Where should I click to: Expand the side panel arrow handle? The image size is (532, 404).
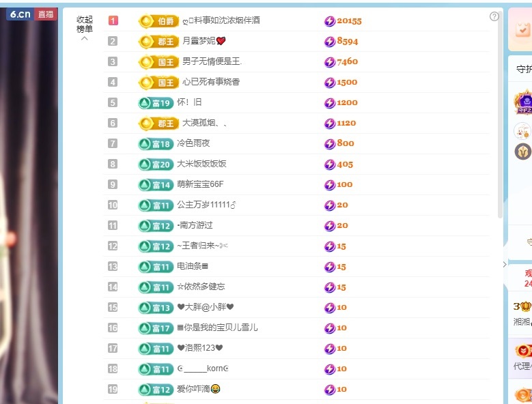[x=505, y=264]
